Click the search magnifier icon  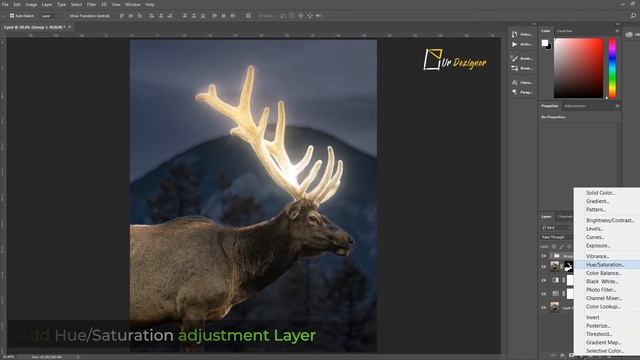[633, 16]
